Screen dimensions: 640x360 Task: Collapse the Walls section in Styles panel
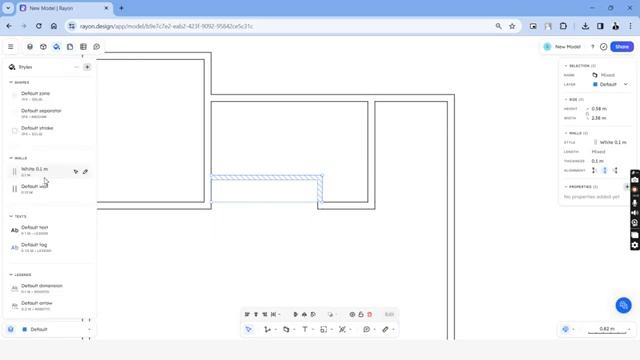coord(11,158)
